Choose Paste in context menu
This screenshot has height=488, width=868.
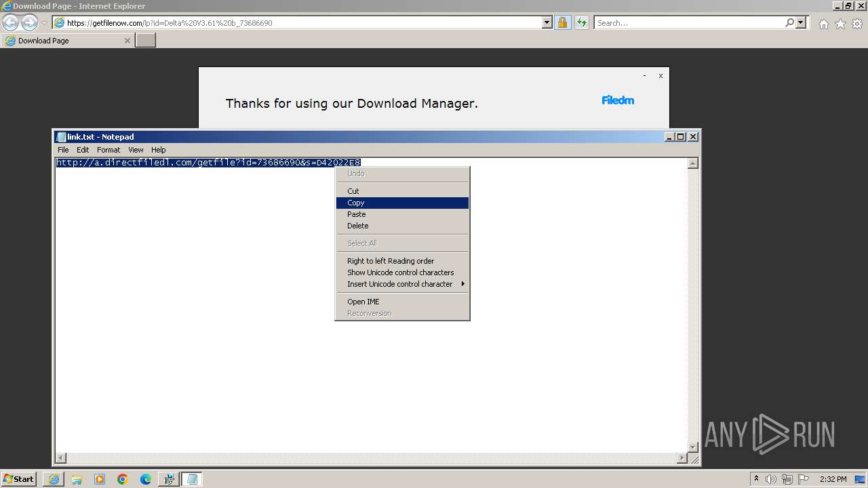[402, 214]
